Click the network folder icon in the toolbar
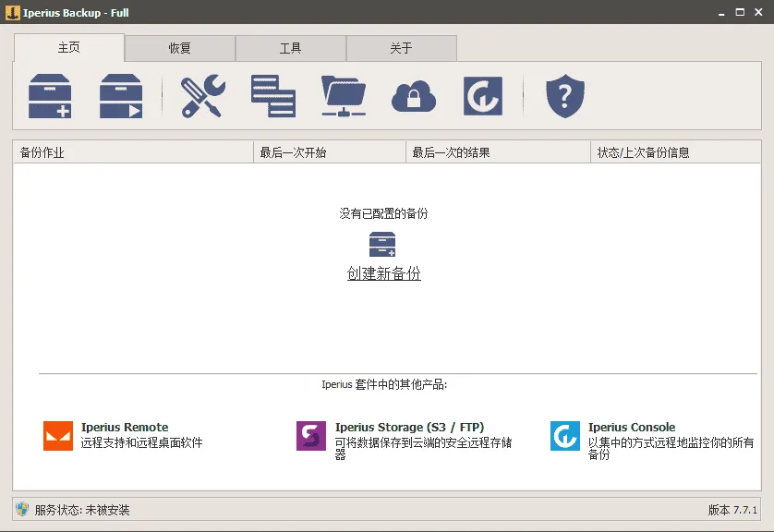 (x=343, y=95)
